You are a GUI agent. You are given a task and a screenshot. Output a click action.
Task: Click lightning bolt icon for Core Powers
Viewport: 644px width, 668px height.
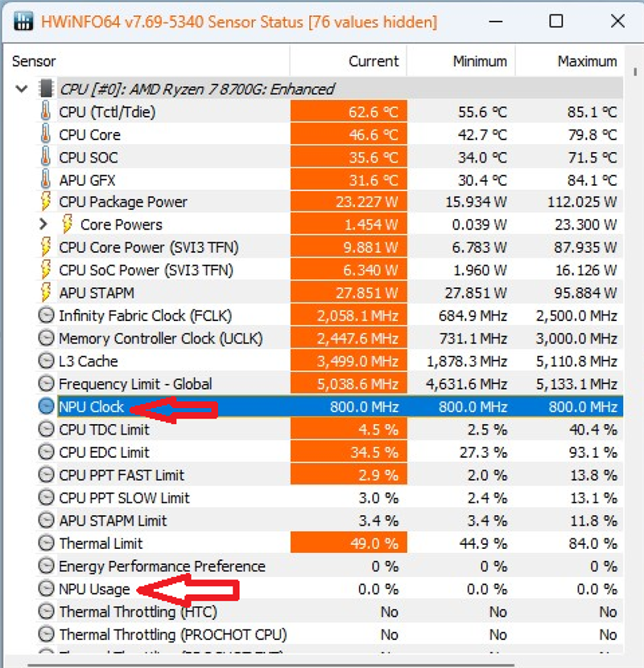[67, 224]
